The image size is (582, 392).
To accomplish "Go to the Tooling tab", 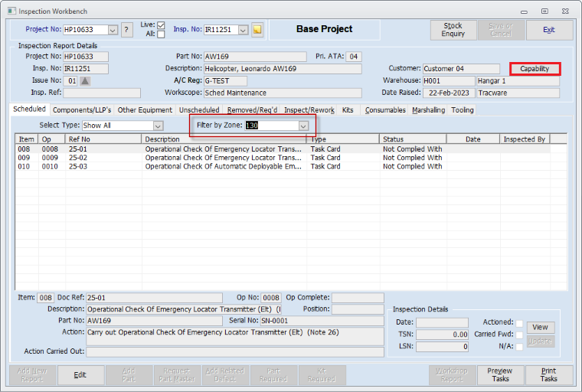I will [463, 110].
